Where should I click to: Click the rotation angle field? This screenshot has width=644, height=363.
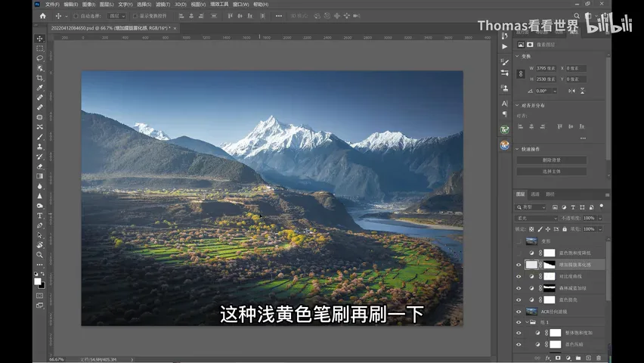click(543, 91)
